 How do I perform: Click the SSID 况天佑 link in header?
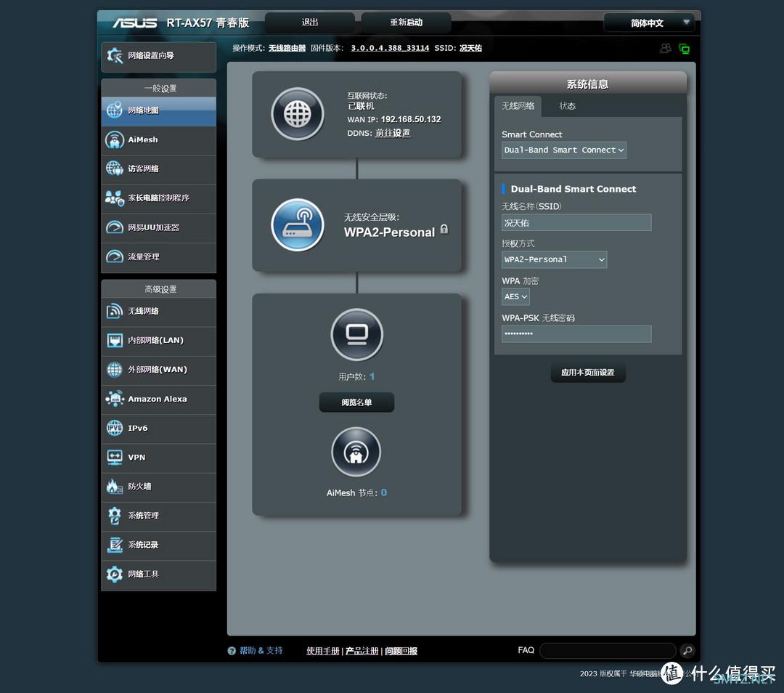(x=470, y=48)
